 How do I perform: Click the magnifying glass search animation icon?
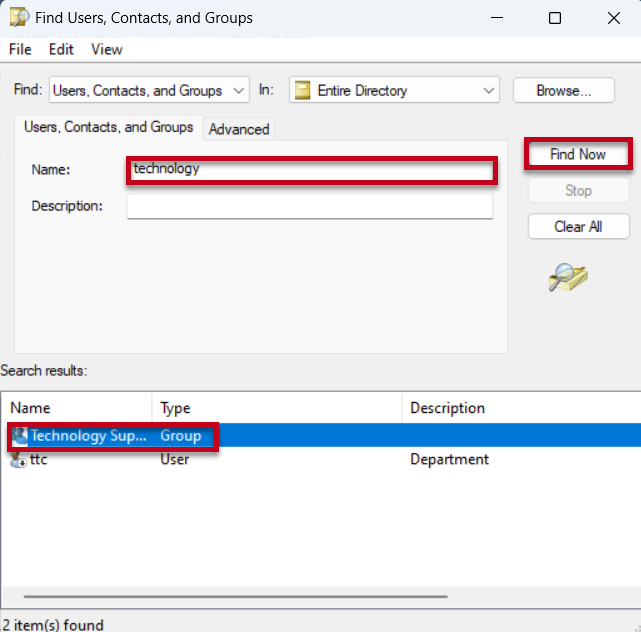coord(568,277)
